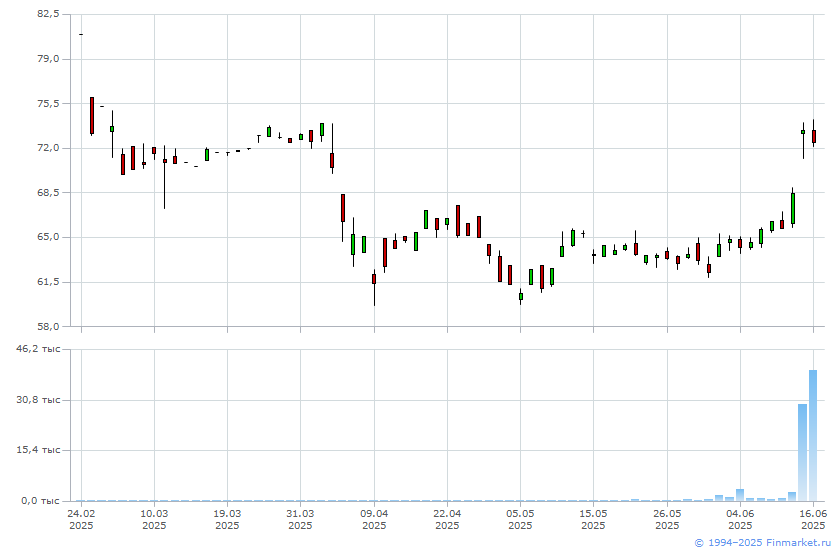Click the Finmarket.ru copyright text
The height and width of the screenshot is (550, 840).
(762, 543)
